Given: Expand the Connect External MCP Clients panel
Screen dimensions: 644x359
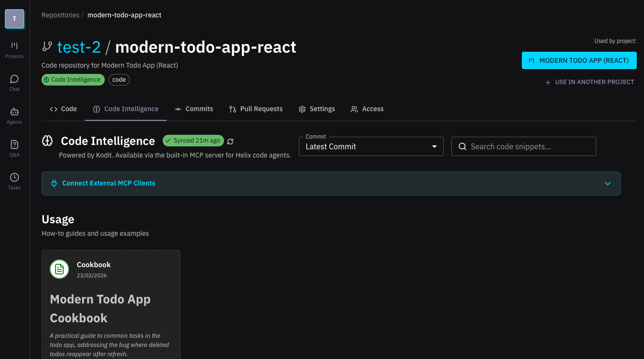Looking at the screenshot, I should pos(108,183).
